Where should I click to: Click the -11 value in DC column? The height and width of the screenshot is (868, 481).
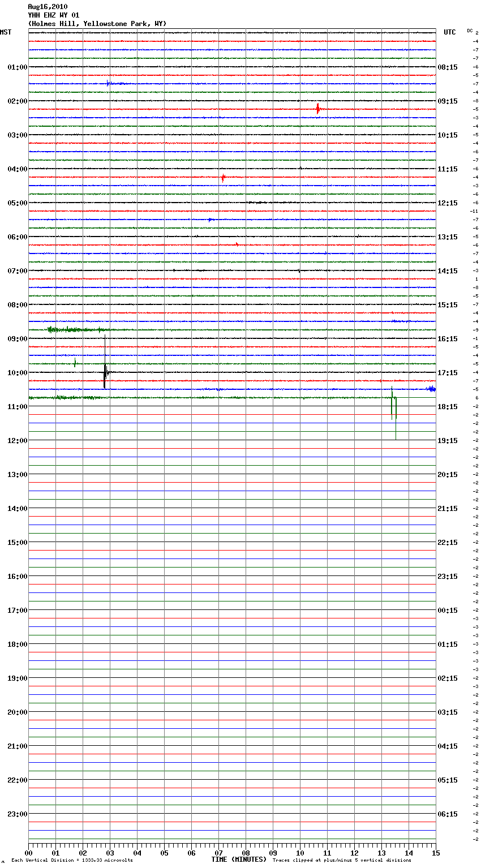pos(474,211)
